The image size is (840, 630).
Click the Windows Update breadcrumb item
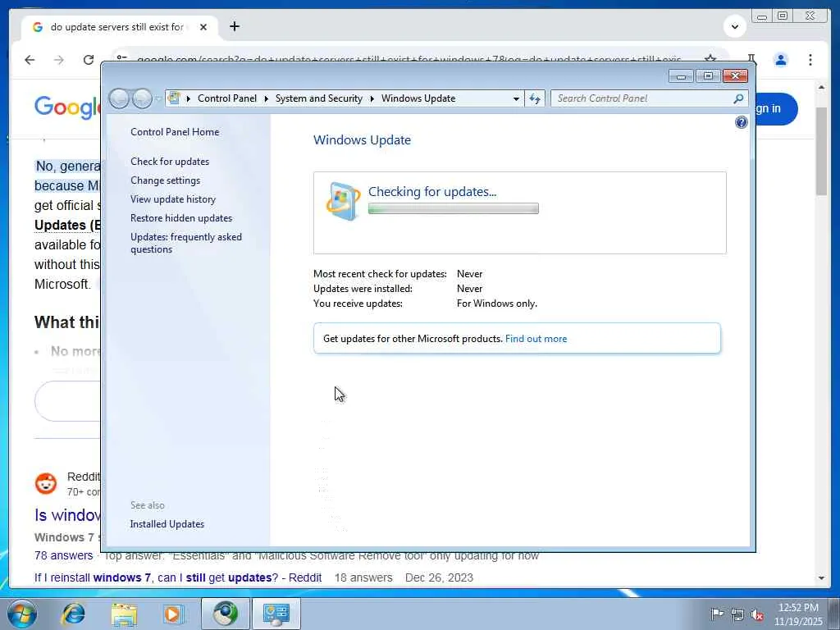point(418,98)
